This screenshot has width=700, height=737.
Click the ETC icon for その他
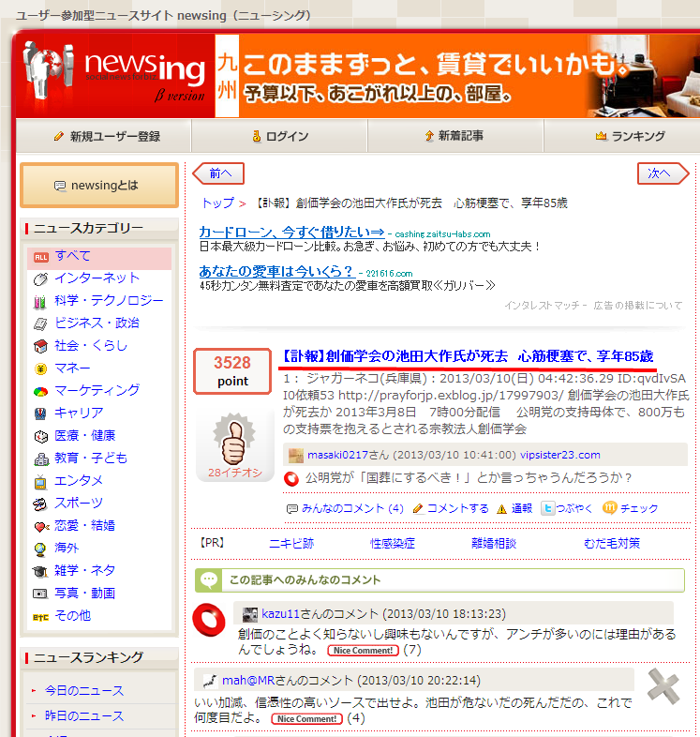pos(41,617)
